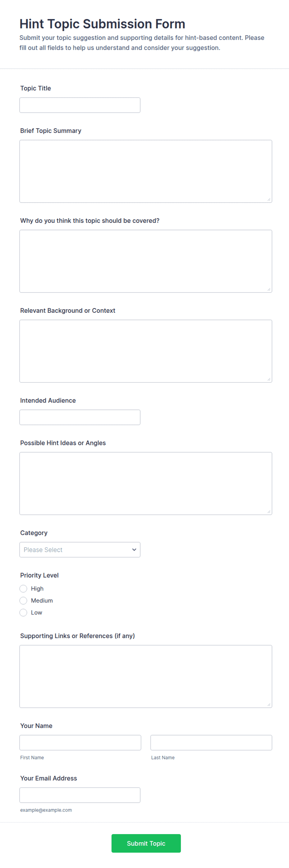Focus the Brief Topic Summary text area
The image size is (289, 868).
pos(146,171)
